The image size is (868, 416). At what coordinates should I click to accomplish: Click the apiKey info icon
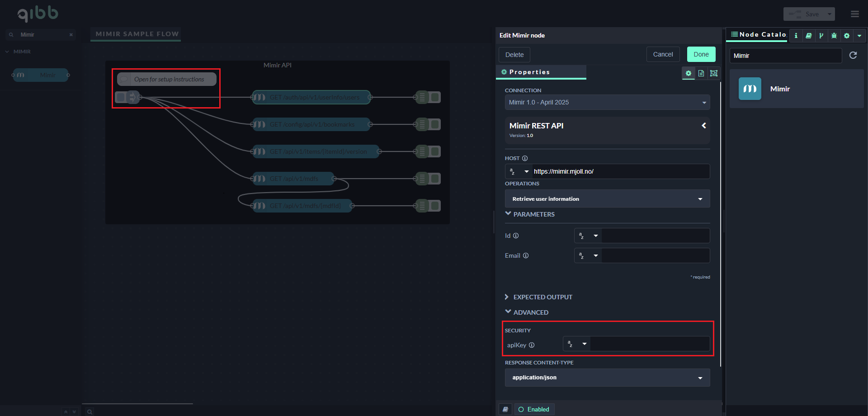(x=532, y=345)
